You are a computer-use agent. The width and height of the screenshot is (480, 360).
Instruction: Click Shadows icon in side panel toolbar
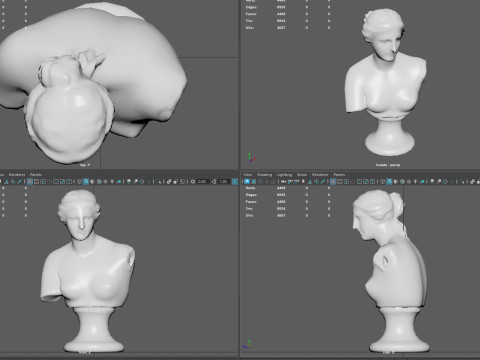(x=422, y=181)
